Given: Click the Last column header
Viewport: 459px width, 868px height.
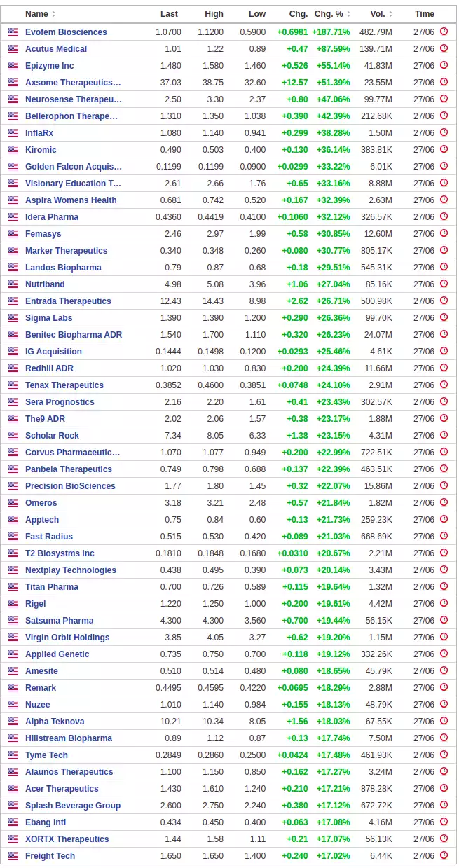Looking at the screenshot, I should coord(169,14).
